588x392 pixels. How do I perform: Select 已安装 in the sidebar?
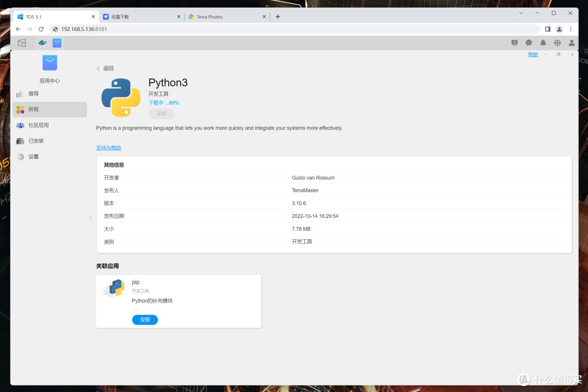[50, 140]
